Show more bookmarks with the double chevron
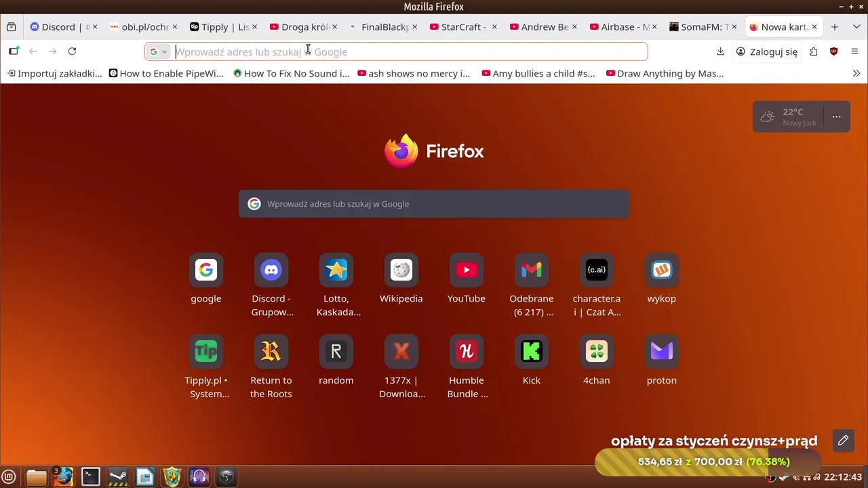Viewport: 868px width, 488px height. coord(856,73)
